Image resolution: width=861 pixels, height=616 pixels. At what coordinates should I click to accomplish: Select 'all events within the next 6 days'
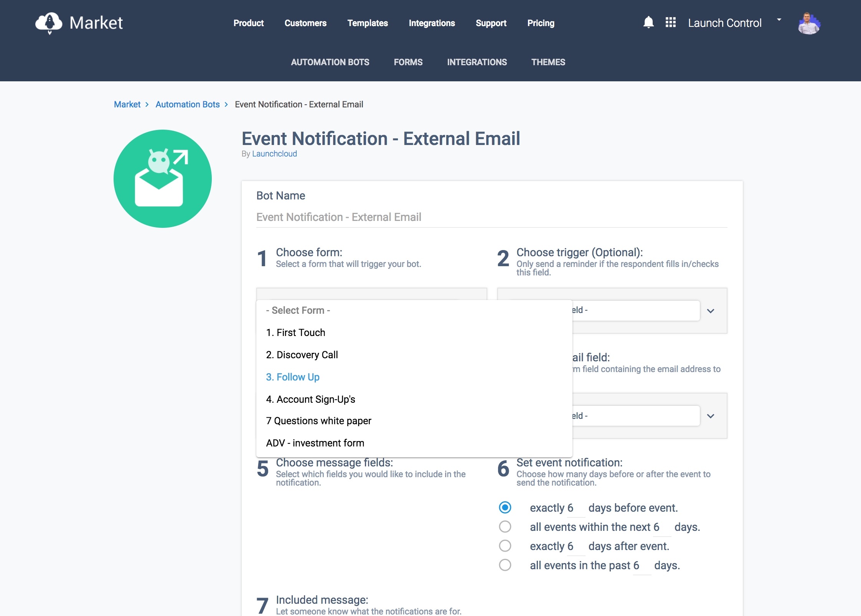(x=505, y=527)
